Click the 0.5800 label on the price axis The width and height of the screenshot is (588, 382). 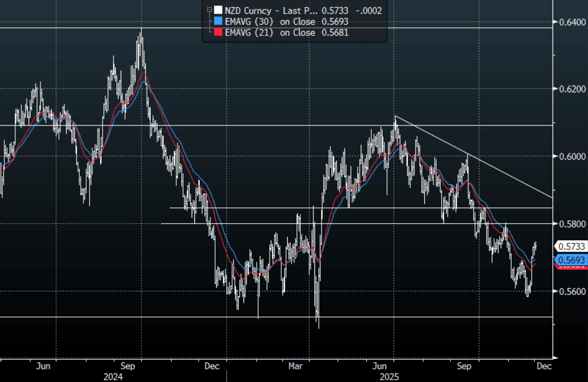569,224
